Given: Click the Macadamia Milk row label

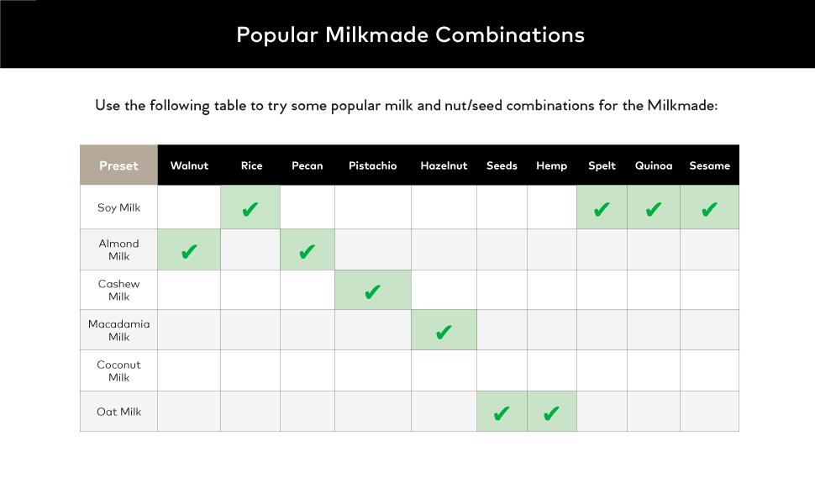Looking at the screenshot, I should (118, 330).
